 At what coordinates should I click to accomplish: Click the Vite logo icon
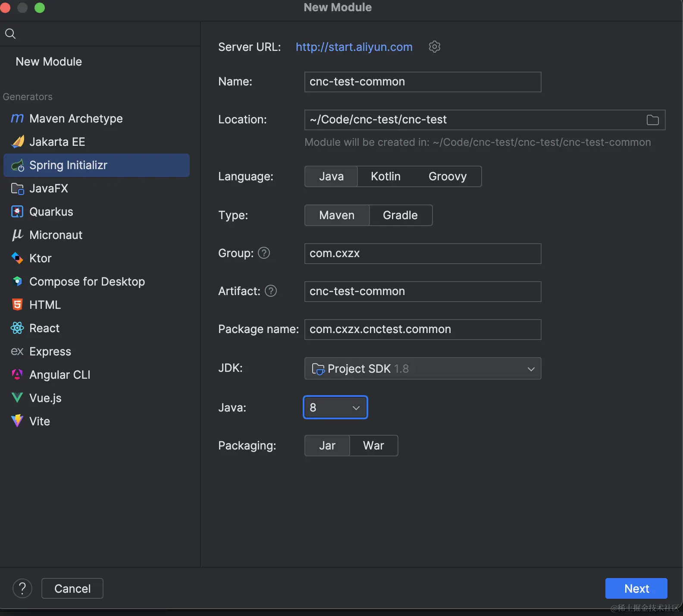tap(17, 421)
